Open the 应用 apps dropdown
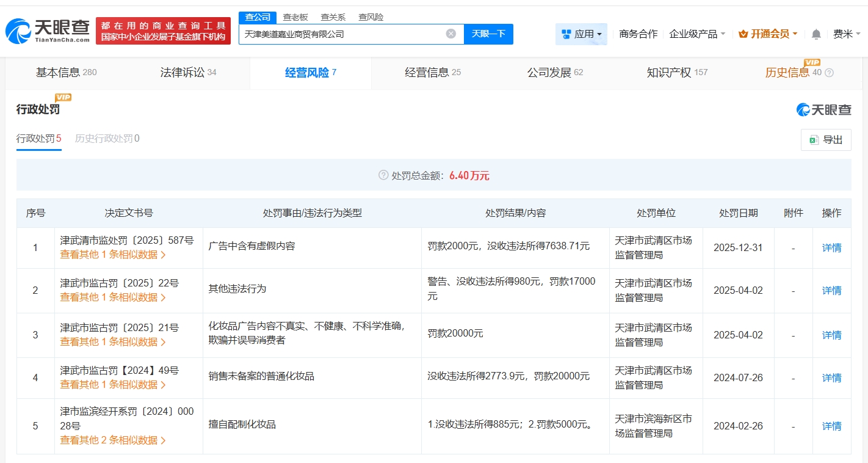 point(581,34)
